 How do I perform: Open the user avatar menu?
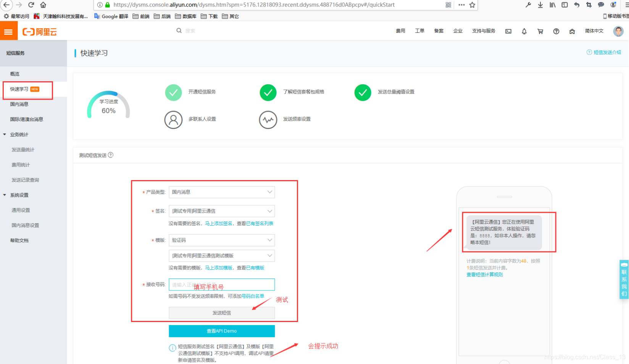click(x=618, y=31)
